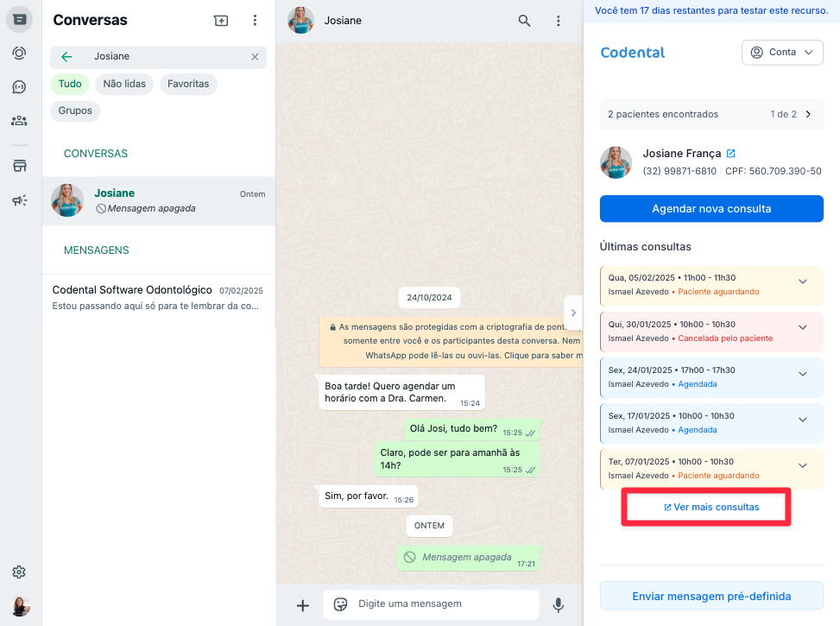Viewport: 840px width, 626px height.
Task: Open Conversas three-dot menu
Action: tap(255, 21)
